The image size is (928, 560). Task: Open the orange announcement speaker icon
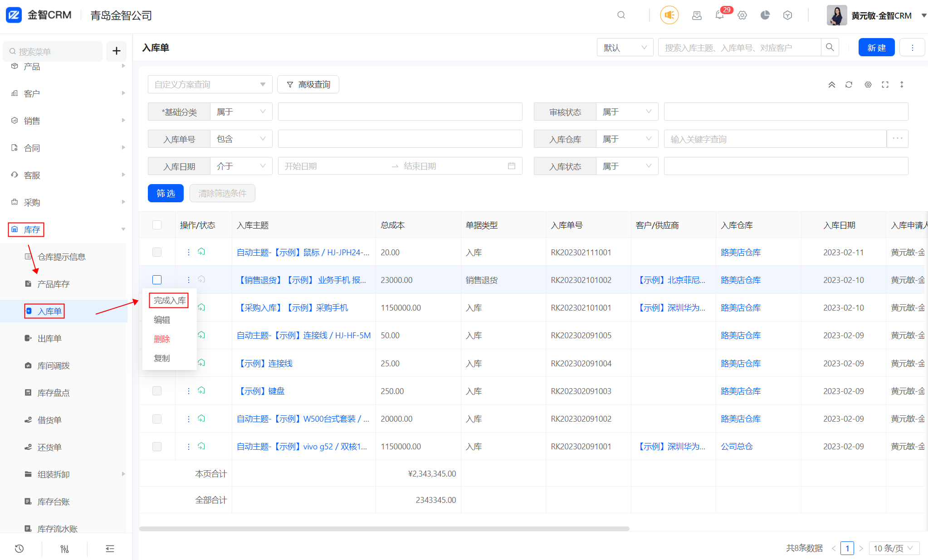[x=669, y=15]
